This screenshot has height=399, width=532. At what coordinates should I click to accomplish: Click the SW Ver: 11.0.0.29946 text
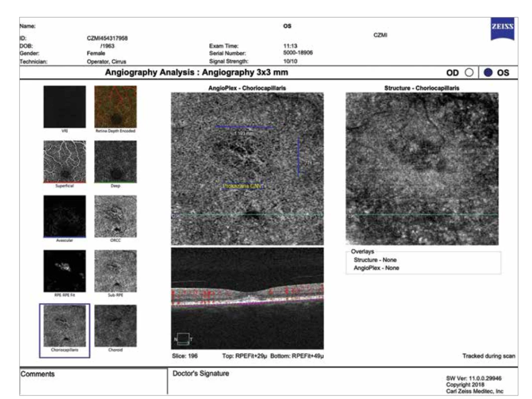(x=474, y=378)
